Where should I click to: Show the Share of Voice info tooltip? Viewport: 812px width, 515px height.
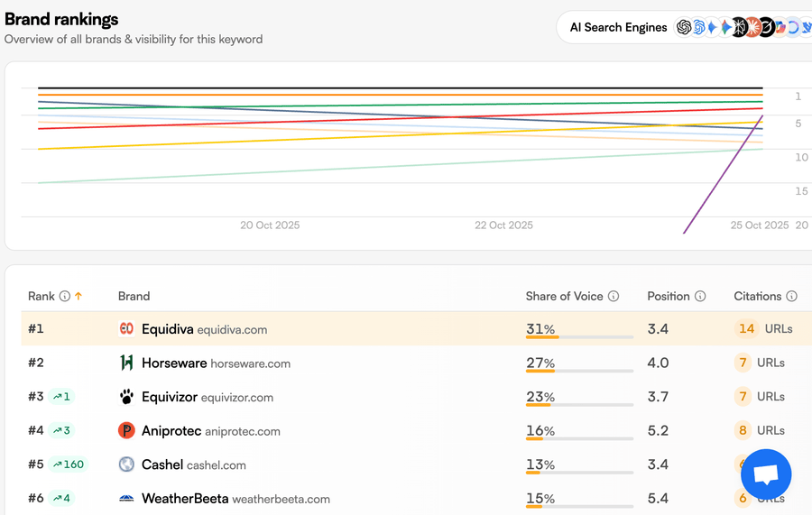[614, 296]
